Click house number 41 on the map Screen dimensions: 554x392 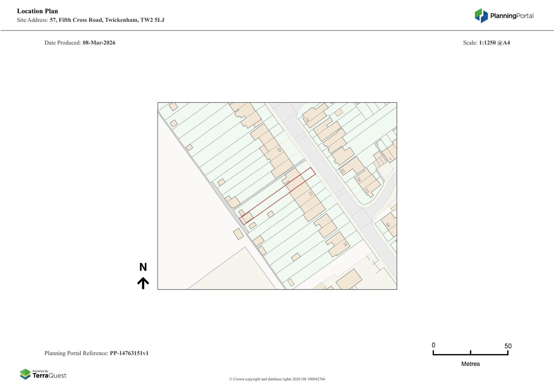(x=345, y=244)
